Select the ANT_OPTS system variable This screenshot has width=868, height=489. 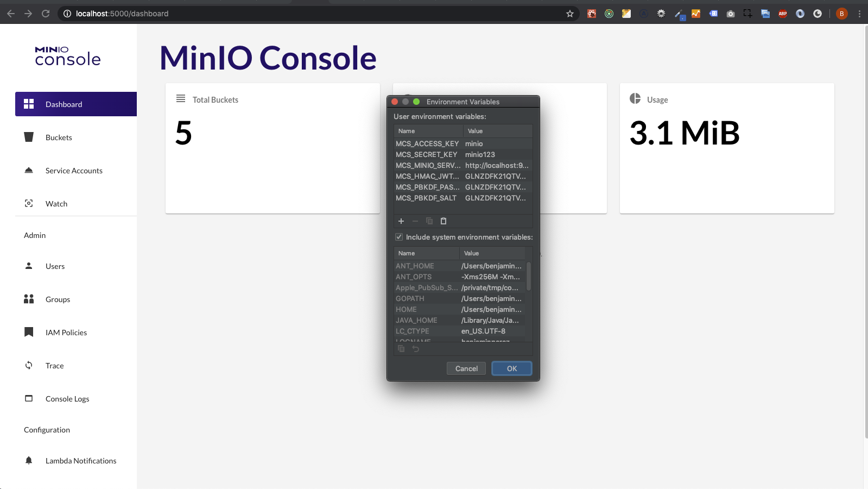pyautogui.click(x=460, y=277)
